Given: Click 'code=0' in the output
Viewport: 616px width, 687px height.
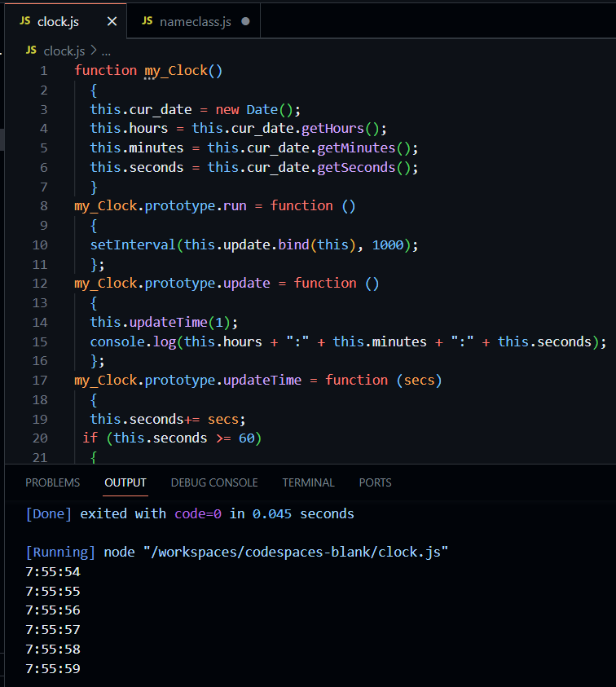Looking at the screenshot, I should (x=198, y=514).
